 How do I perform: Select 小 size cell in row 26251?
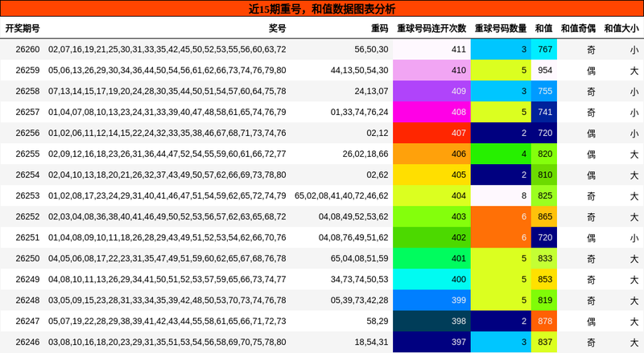coord(634,238)
